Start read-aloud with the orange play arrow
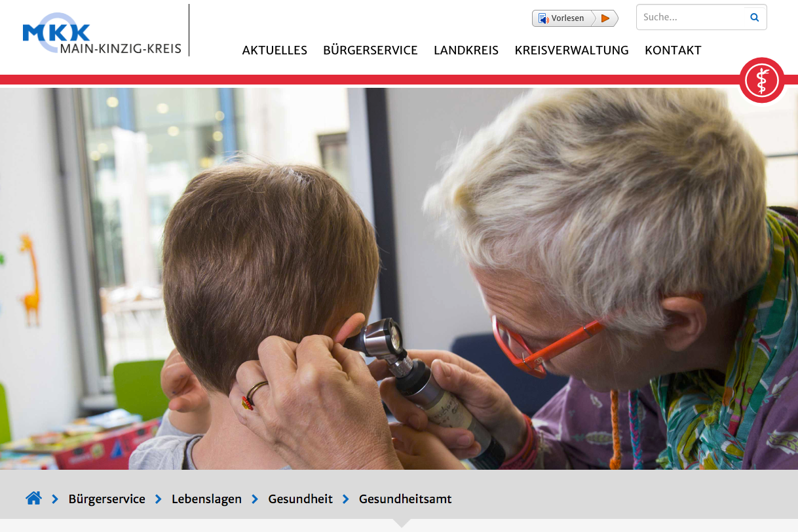Viewport: 798px width, 532px height. [605, 18]
